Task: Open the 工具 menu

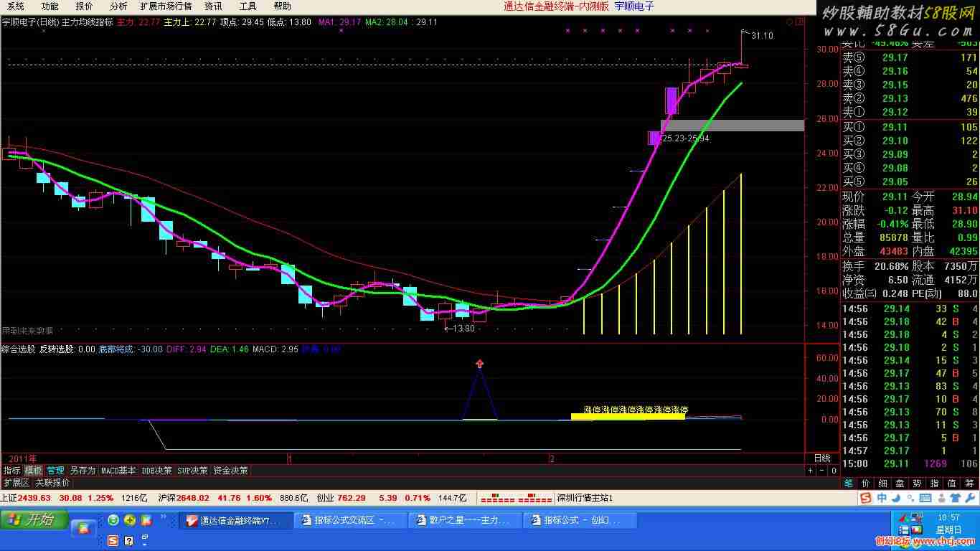Action: point(248,6)
